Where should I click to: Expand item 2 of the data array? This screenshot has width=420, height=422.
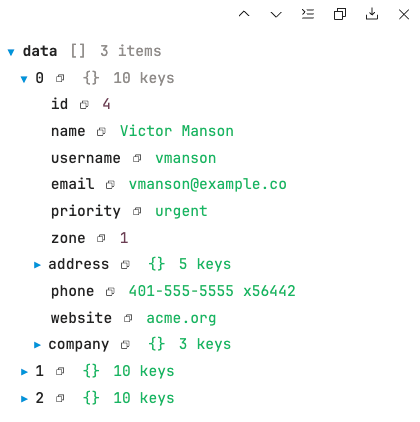[x=24, y=398]
